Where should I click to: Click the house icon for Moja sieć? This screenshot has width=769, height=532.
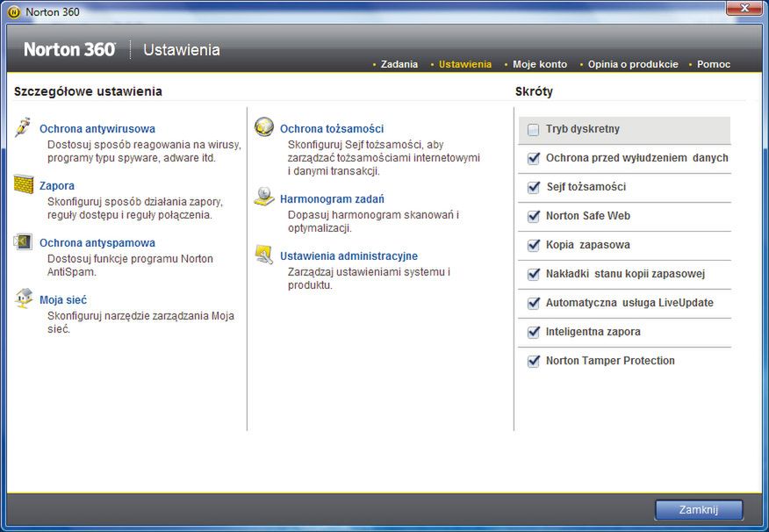point(24,298)
